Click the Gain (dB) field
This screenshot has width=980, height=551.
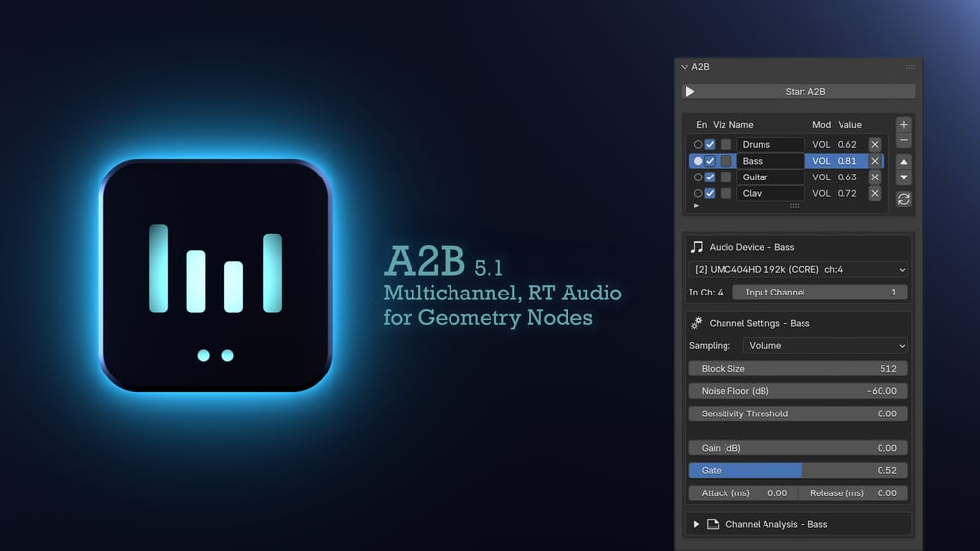click(798, 448)
